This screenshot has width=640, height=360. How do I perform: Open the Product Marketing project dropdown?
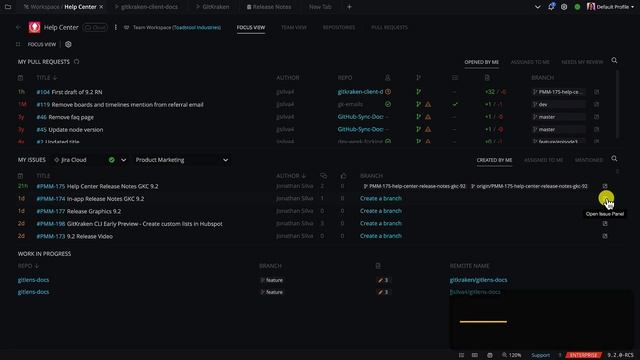[x=182, y=160]
